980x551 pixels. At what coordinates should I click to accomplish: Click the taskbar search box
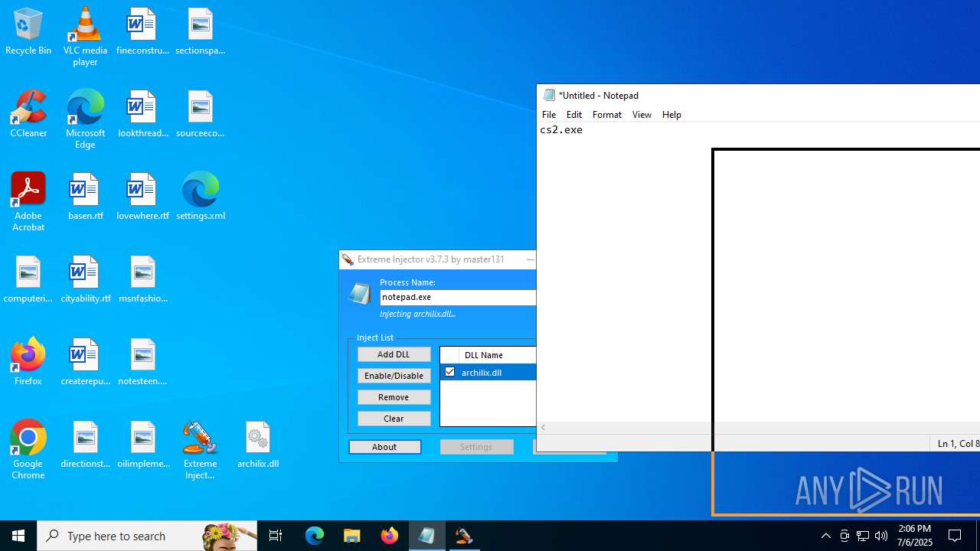147,536
